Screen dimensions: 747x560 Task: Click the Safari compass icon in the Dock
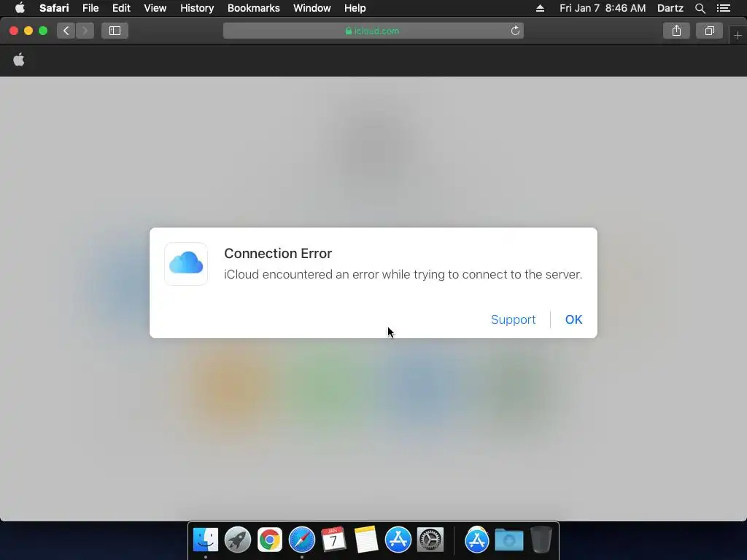pos(301,540)
